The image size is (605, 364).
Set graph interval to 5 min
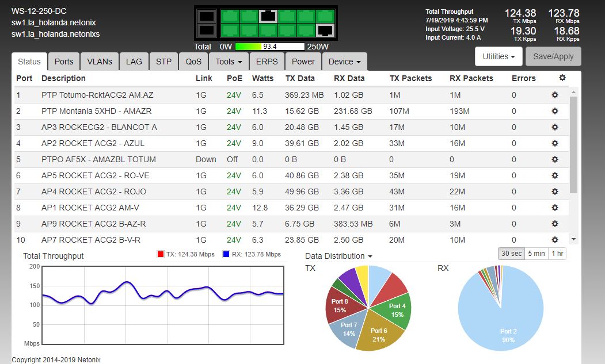tap(536, 254)
